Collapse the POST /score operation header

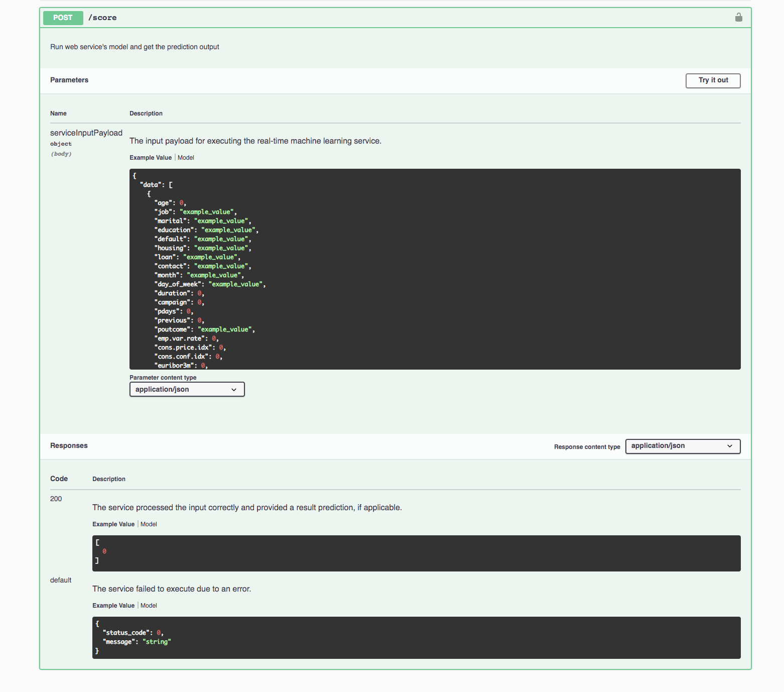click(x=395, y=18)
